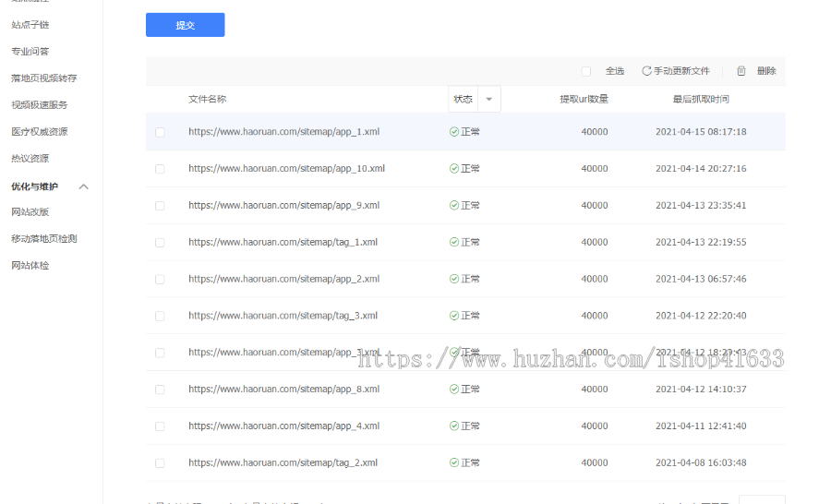Click the tag_3.xml sitemap URL
831x504 pixels.
pyautogui.click(x=283, y=316)
